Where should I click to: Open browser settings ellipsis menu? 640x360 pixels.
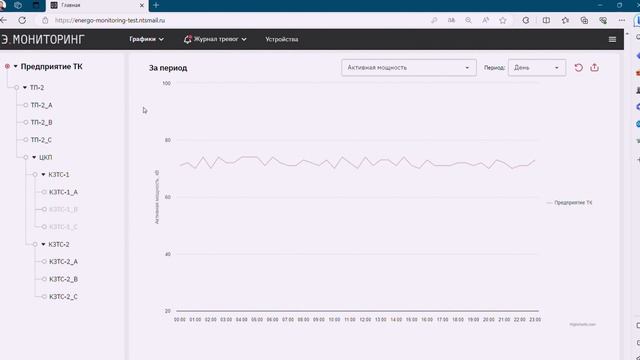pos(622,20)
